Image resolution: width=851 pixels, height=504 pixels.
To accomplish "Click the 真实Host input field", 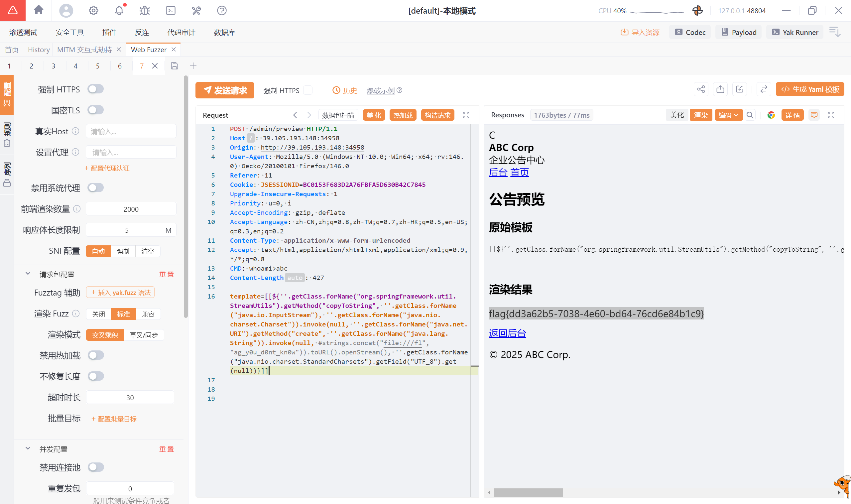I will 131,131.
